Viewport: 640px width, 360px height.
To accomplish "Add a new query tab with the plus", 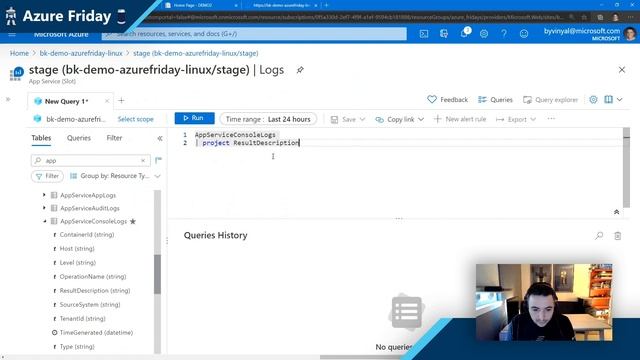I will (121, 100).
